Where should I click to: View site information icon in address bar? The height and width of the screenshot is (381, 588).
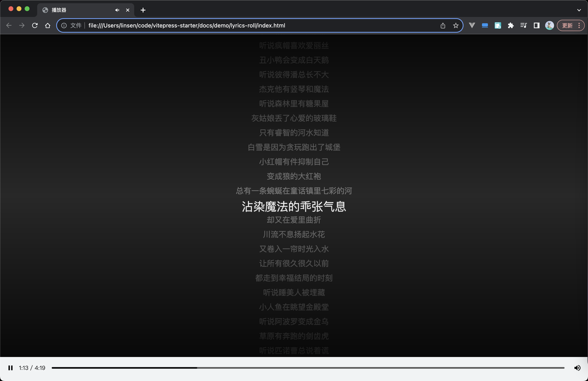(64, 25)
